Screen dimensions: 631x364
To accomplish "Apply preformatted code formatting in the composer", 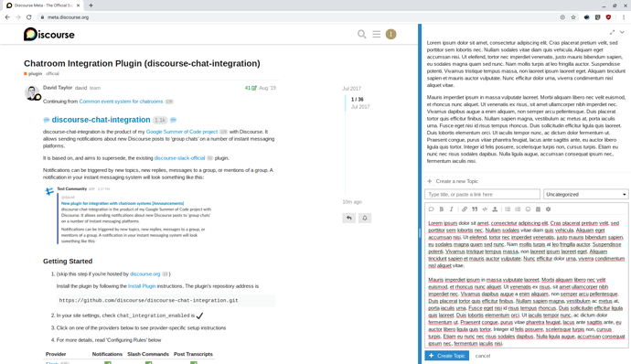I will (x=485, y=209).
